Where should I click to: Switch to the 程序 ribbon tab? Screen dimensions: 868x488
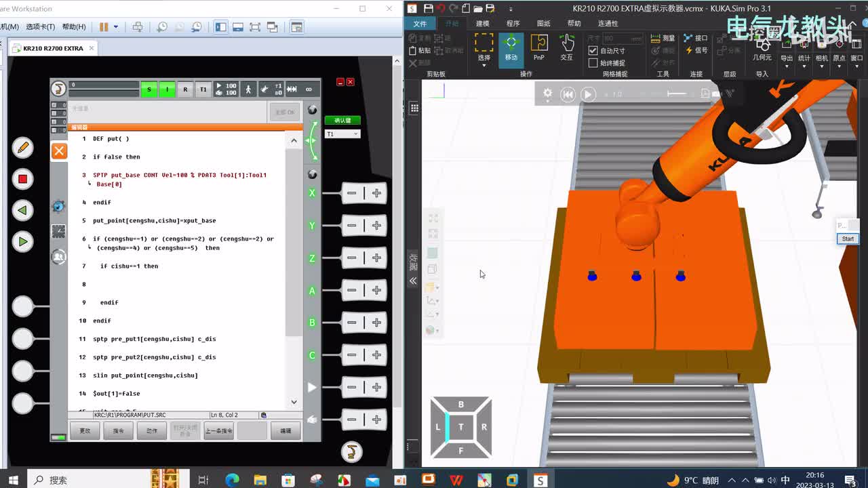pos(513,24)
